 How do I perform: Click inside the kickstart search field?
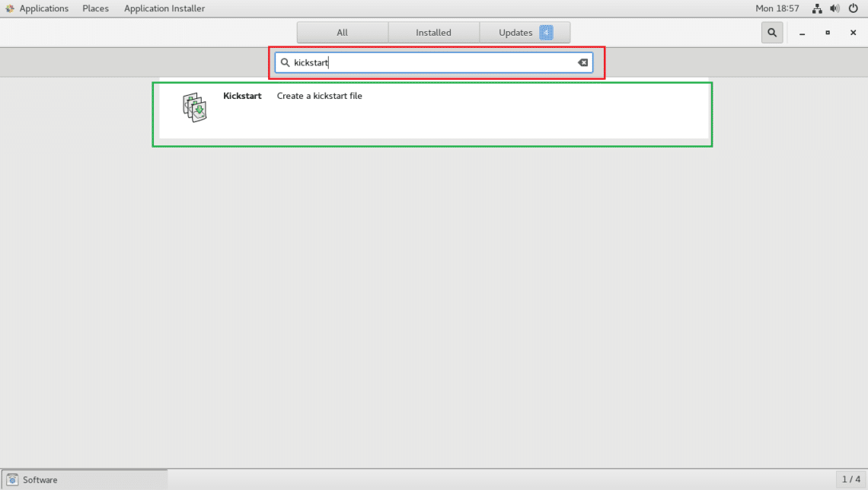434,62
